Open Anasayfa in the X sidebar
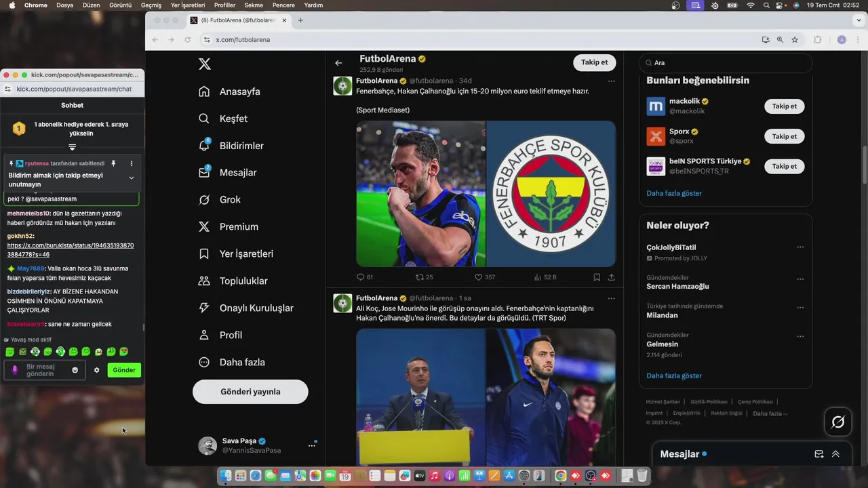This screenshot has width=868, height=488. [229, 91]
